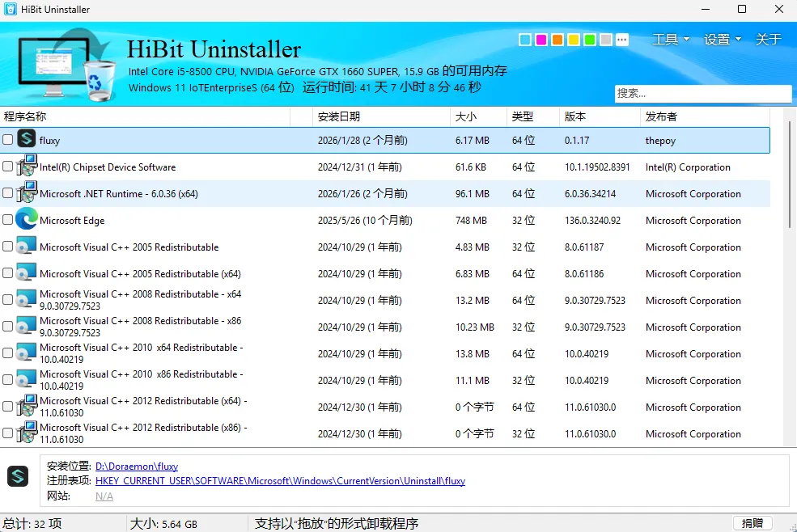Click the Visual C++ 2012 (x64) row icon
Viewport: 797px width, 532px height.
pyautogui.click(x=27, y=405)
